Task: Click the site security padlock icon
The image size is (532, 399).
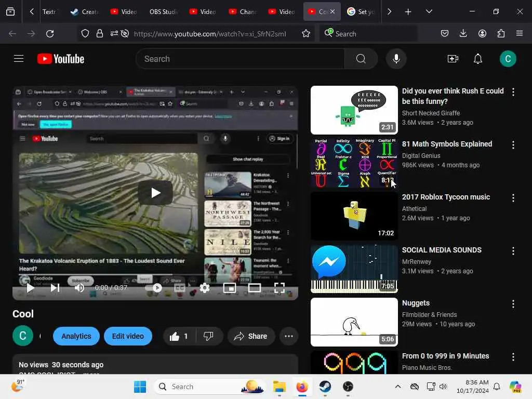Action: pos(99,34)
